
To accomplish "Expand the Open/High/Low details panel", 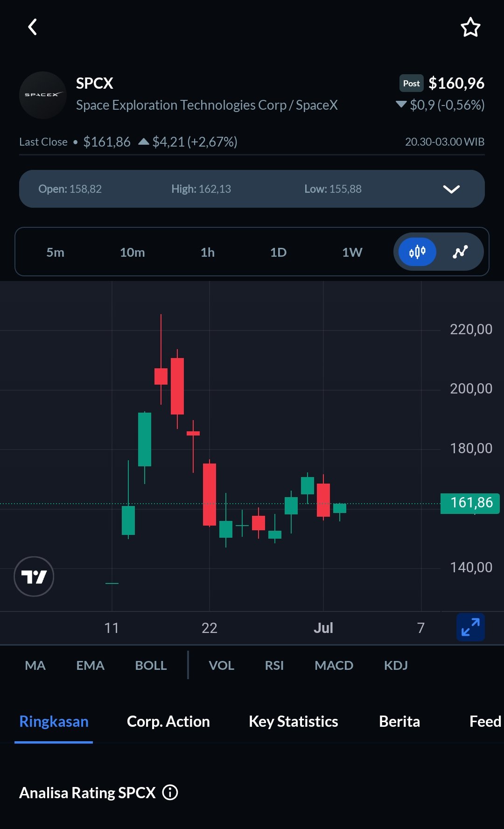I will [x=451, y=189].
